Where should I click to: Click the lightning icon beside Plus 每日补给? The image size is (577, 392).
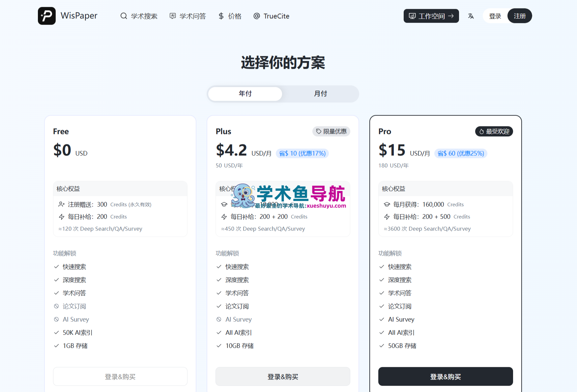tap(224, 217)
